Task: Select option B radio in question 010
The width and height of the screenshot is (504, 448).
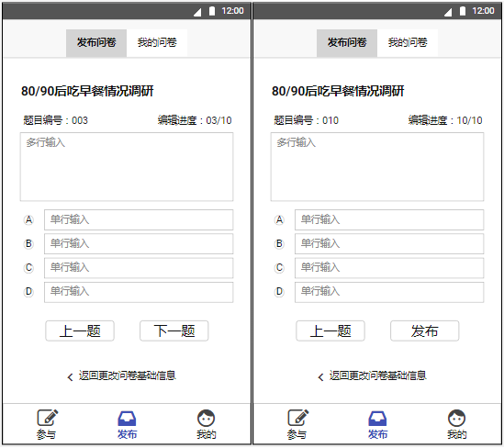Action: [279, 244]
